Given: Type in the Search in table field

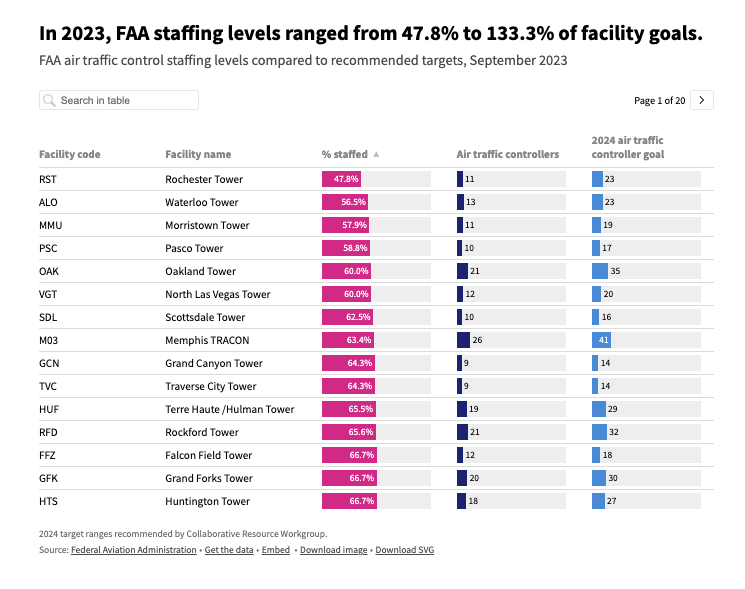Looking at the screenshot, I should point(126,100).
